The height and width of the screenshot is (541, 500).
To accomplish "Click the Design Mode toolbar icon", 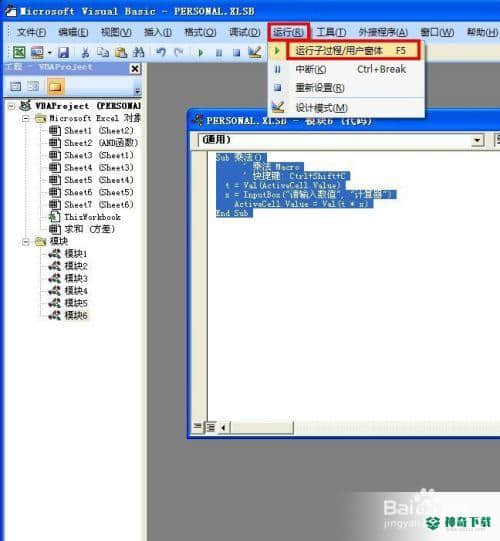I will [255, 52].
